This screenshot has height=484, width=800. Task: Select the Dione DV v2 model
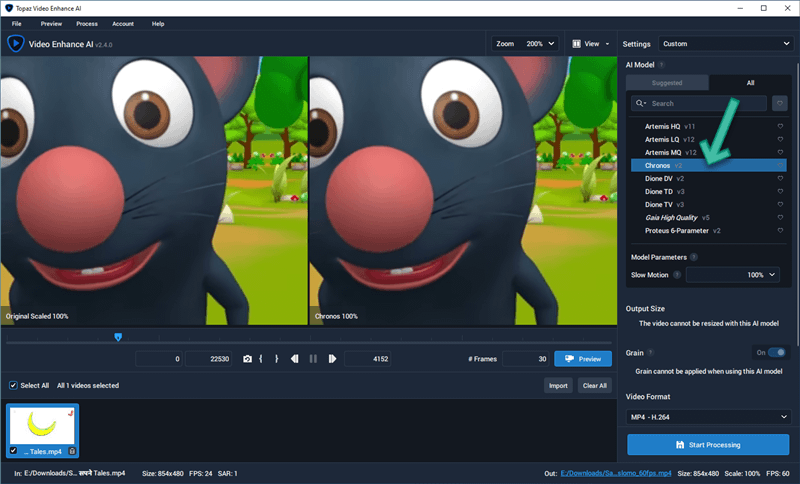708,179
